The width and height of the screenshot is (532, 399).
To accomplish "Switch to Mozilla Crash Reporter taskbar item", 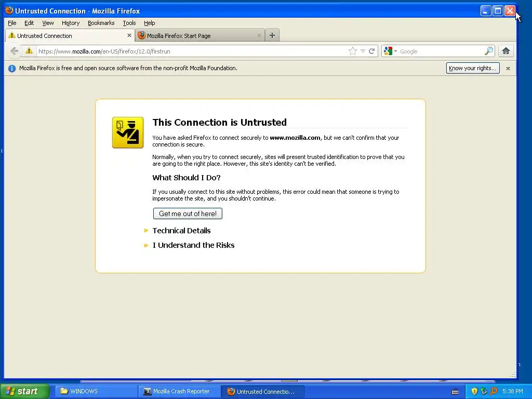I will coord(179,391).
